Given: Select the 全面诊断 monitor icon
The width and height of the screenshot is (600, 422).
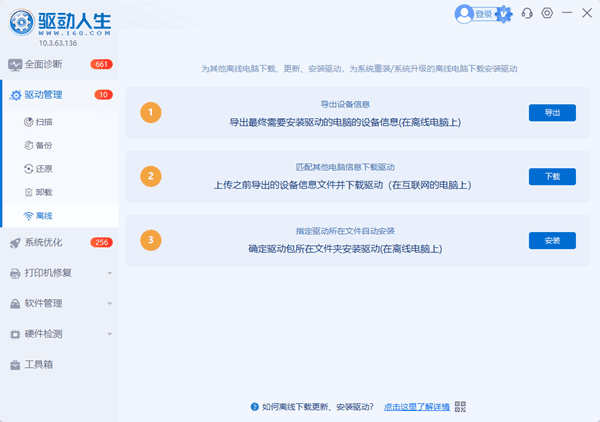Looking at the screenshot, I should [x=15, y=65].
